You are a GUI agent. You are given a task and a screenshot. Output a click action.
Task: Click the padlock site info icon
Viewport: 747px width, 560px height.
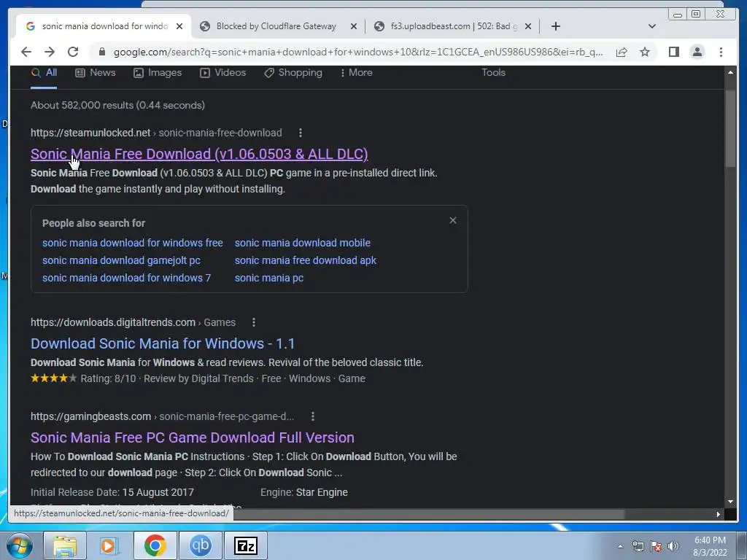[x=101, y=52]
